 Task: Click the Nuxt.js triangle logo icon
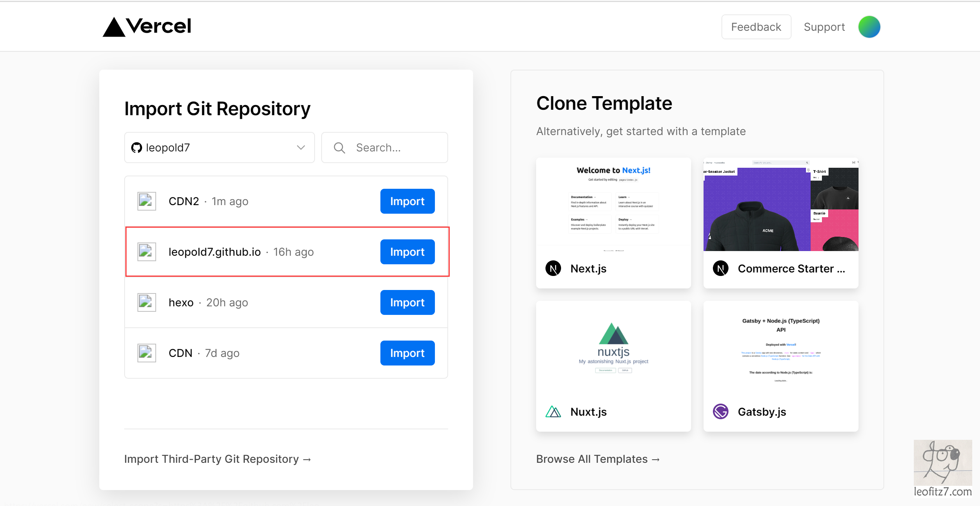click(x=553, y=411)
